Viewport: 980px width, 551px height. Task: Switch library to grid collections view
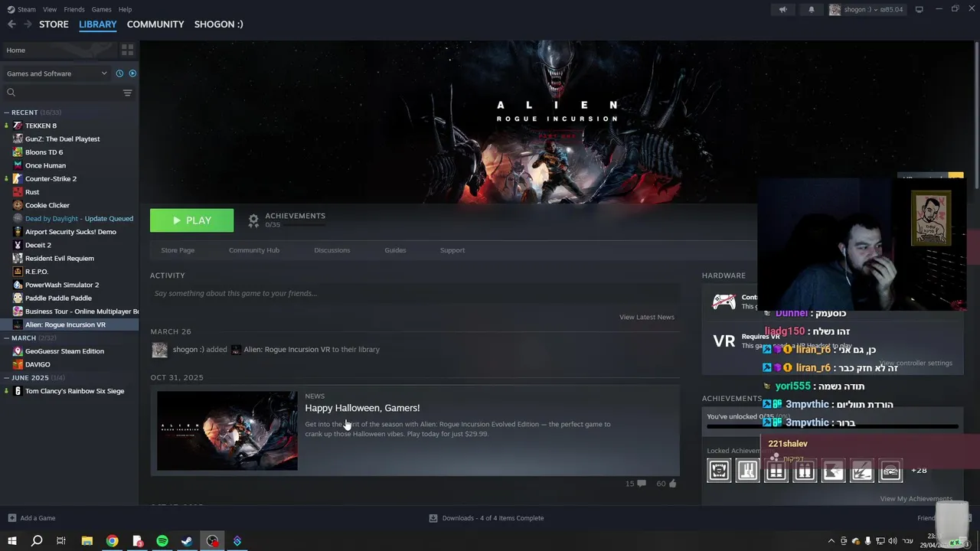click(127, 50)
